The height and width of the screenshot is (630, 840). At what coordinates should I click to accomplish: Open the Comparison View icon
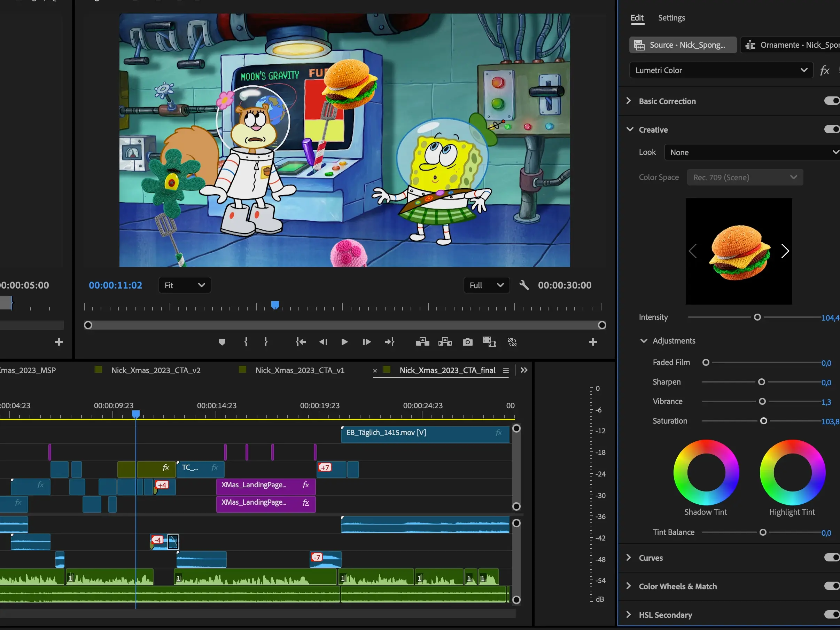(490, 342)
